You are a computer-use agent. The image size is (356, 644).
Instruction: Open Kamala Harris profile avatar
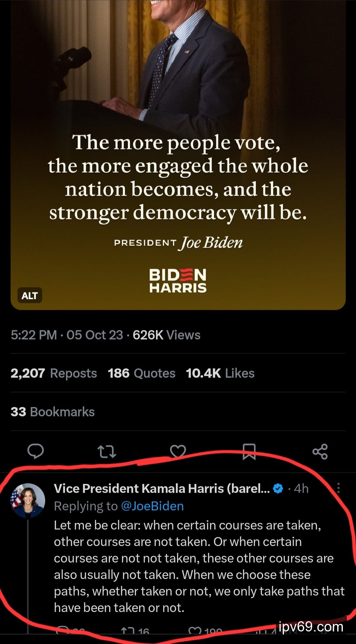click(28, 500)
